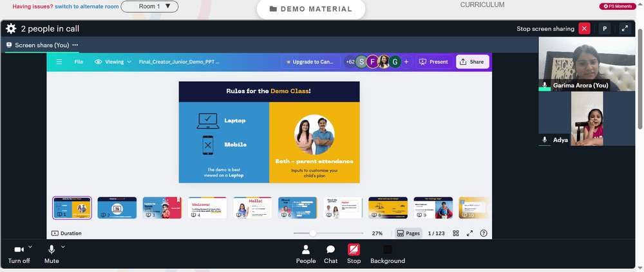644x272 pixels.
Task: Select page 3 thumbnail
Action: point(162,208)
